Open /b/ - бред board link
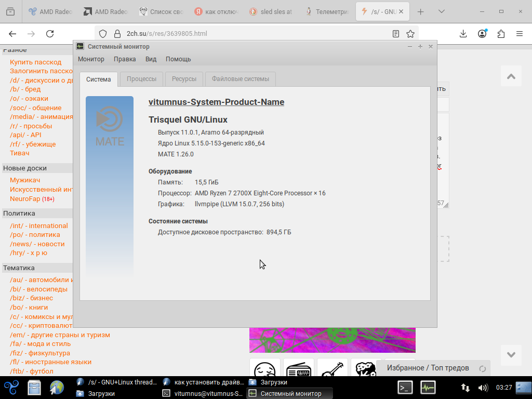The image size is (532, 399). (x=25, y=89)
